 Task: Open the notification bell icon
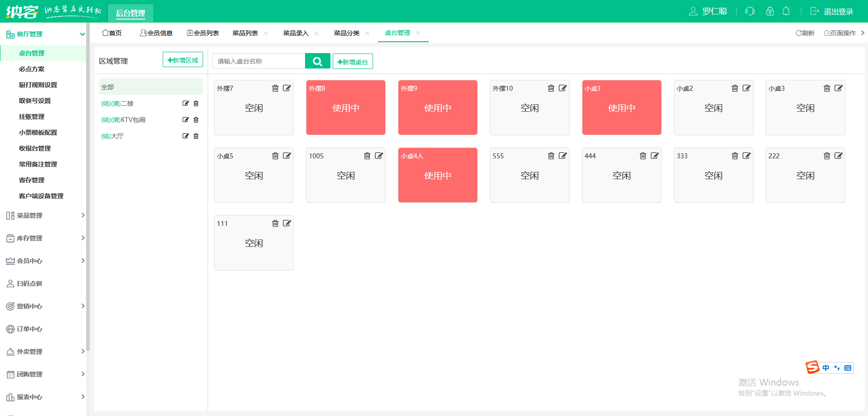786,11
